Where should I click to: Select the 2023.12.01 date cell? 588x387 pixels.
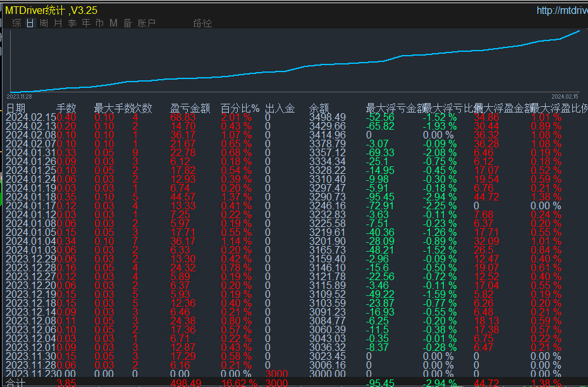(x=30, y=348)
